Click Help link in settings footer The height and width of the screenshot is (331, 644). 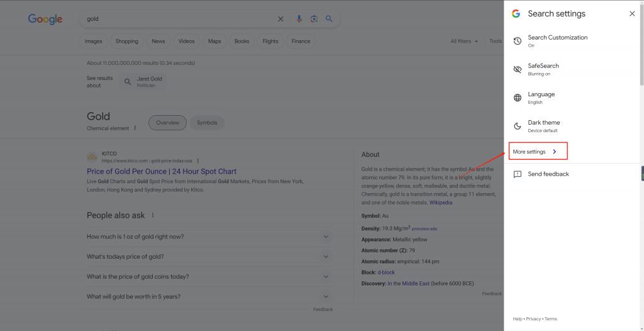tap(517, 318)
